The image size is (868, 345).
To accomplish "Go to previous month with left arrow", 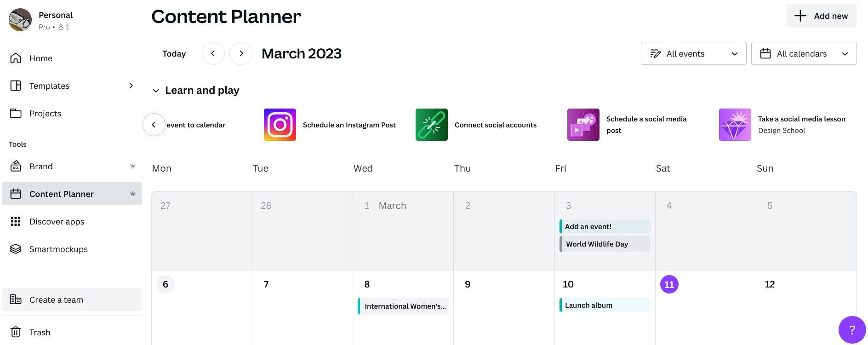I will pos(213,53).
